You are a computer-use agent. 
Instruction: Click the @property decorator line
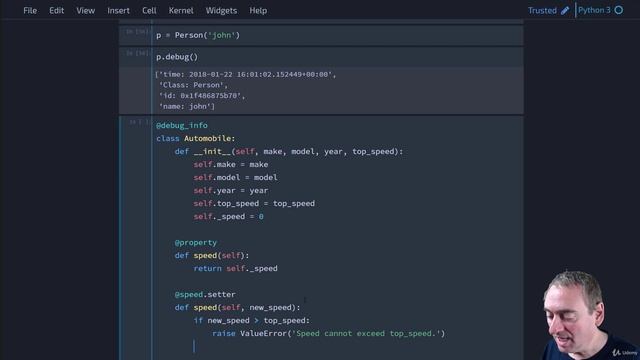196,242
